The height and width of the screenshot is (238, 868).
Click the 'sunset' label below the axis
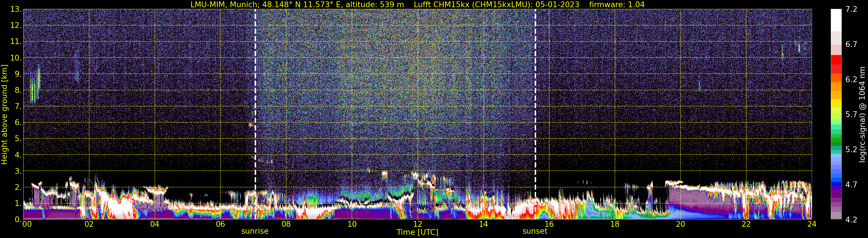[535, 231]
